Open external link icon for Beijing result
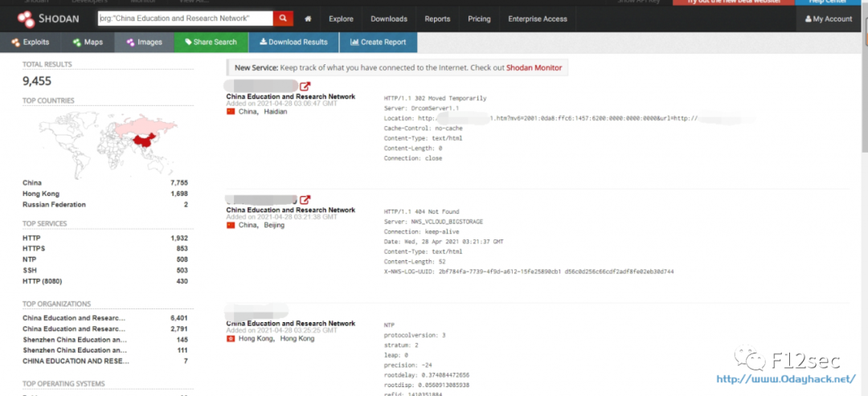The height and width of the screenshot is (396, 868). coord(305,200)
